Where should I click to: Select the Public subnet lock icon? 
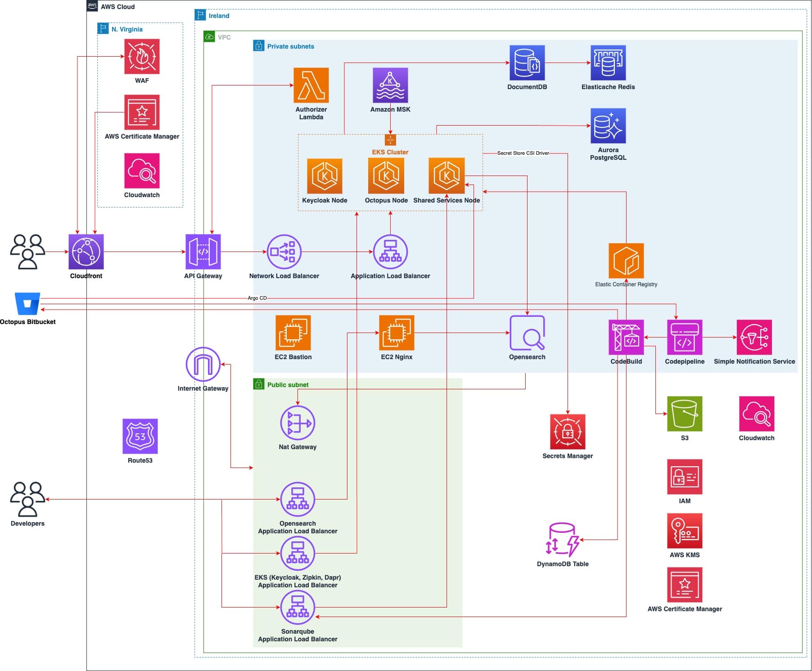tap(259, 384)
